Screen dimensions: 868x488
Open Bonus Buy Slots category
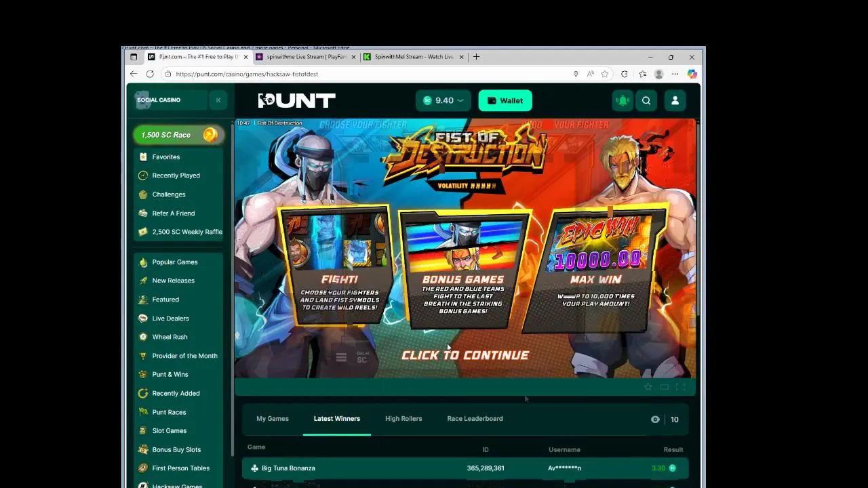[176, 449]
